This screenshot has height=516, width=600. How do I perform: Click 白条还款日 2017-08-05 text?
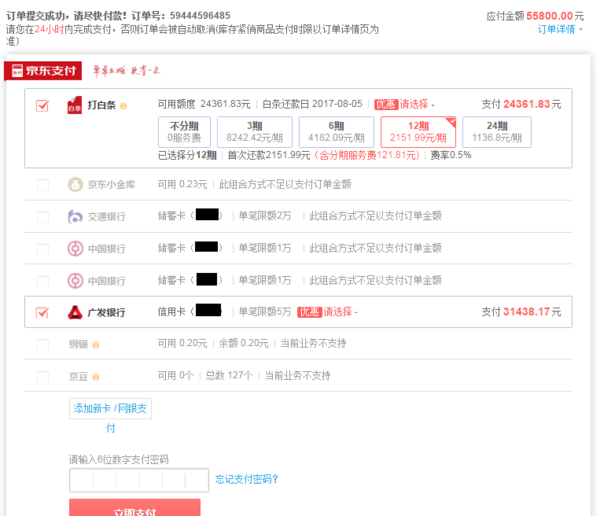click(312, 104)
